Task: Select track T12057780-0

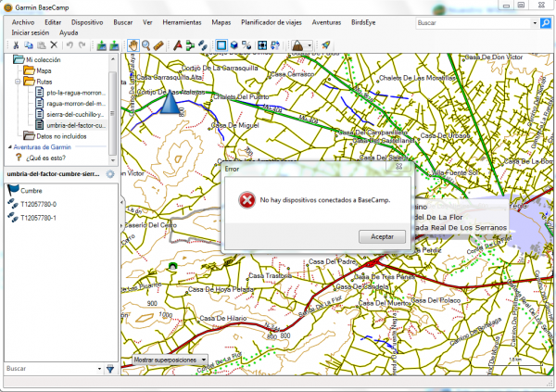Action: coord(38,204)
